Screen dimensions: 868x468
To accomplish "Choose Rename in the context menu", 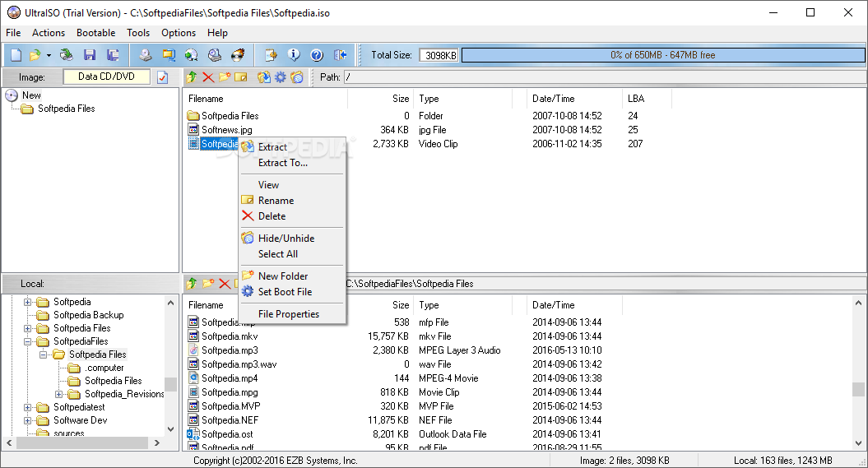I will [292, 200].
